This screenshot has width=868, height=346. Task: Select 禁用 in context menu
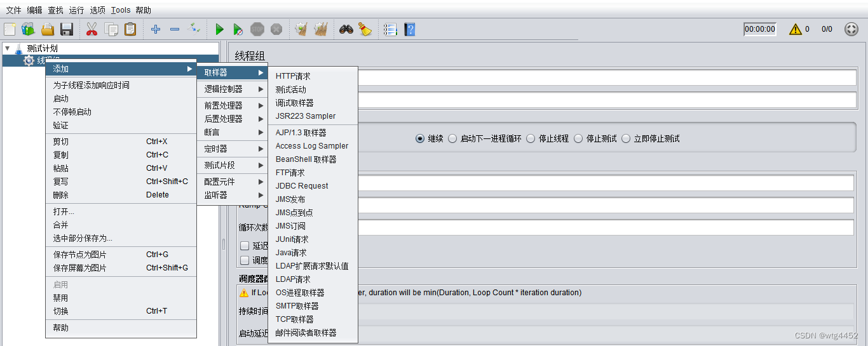pyautogui.click(x=121, y=298)
